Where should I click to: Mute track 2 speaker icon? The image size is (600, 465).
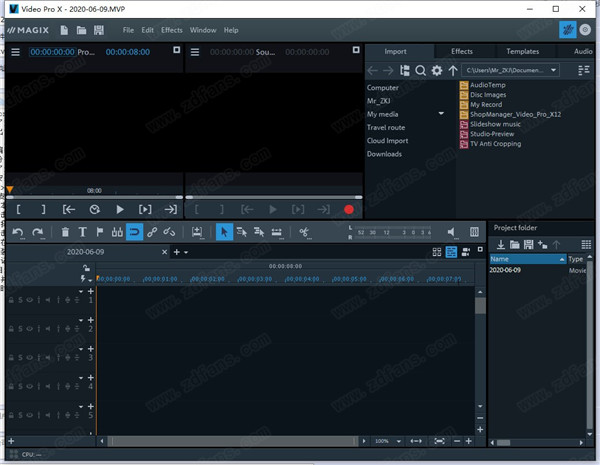tap(48, 329)
